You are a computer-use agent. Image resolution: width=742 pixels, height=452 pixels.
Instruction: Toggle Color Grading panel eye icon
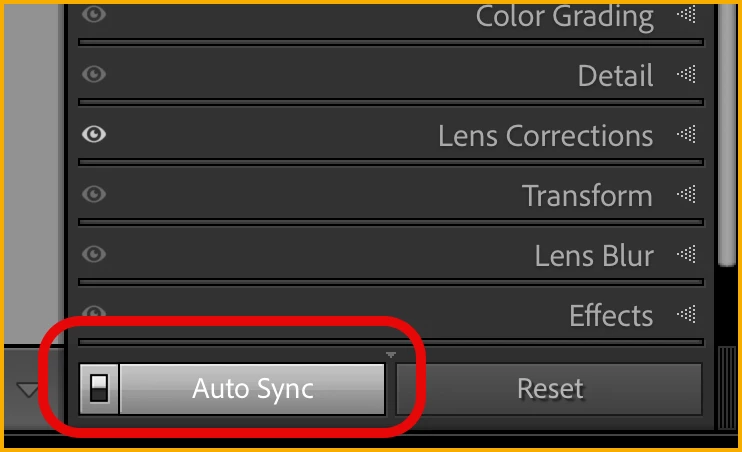click(x=94, y=14)
